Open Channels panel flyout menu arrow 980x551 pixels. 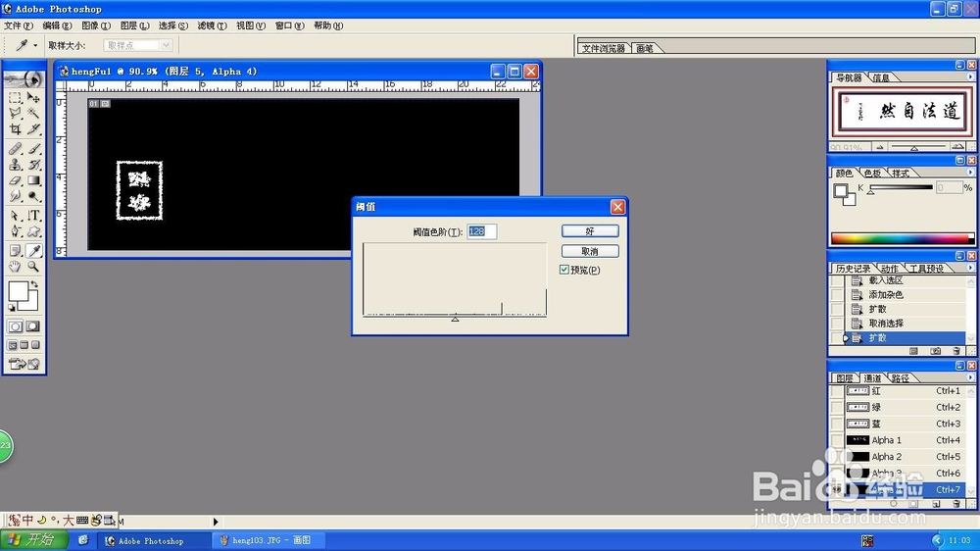pos(970,377)
